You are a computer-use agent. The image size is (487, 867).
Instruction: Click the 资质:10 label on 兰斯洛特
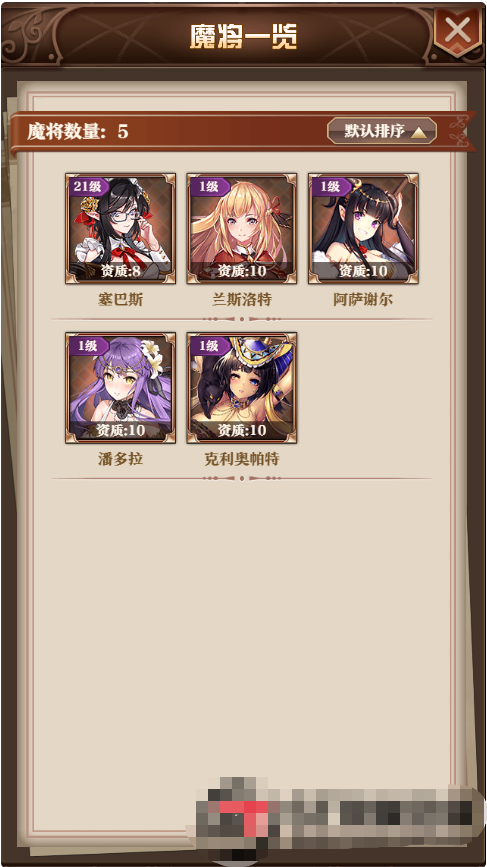click(242, 271)
